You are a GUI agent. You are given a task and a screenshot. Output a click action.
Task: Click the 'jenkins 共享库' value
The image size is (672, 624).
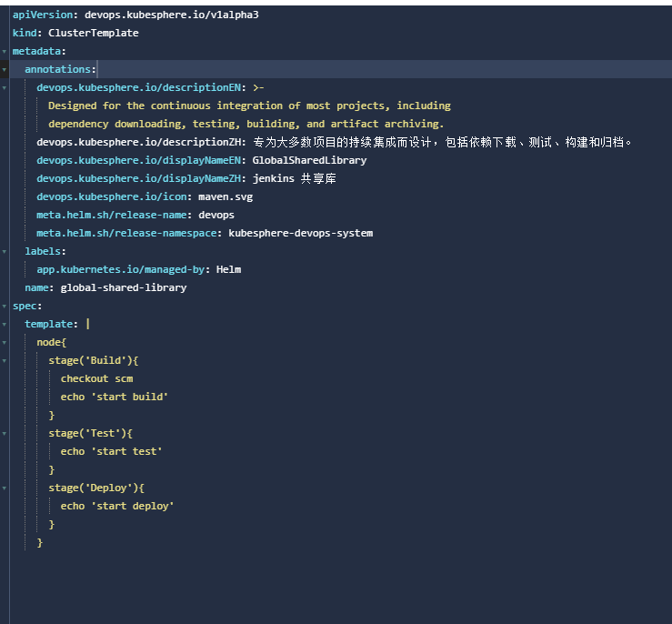click(295, 178)
